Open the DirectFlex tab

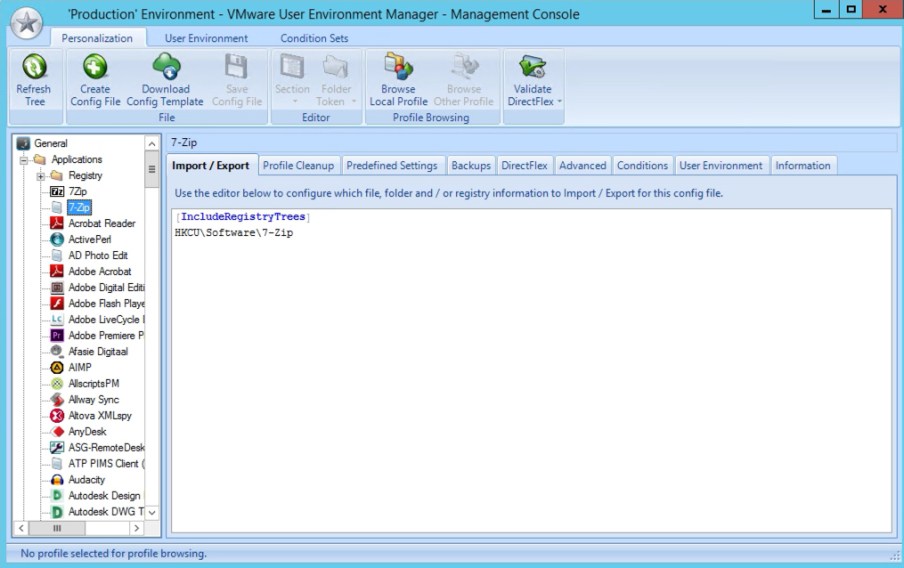pos(524,165)
